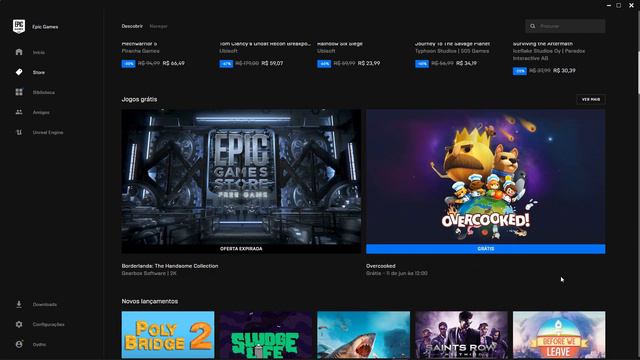Select the Store tag icon
The width and height of the screenshot is (640, 360).
[x=19, y=72]
